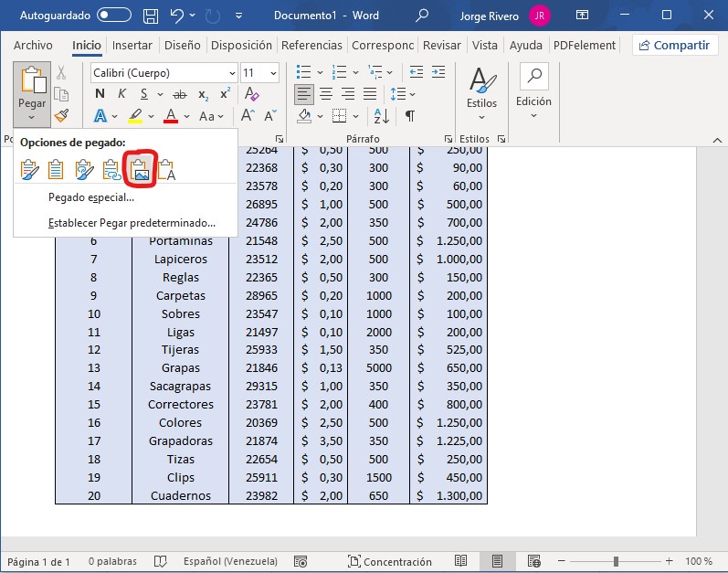
Task: Click Concentración focus mode
Action: 390,562
